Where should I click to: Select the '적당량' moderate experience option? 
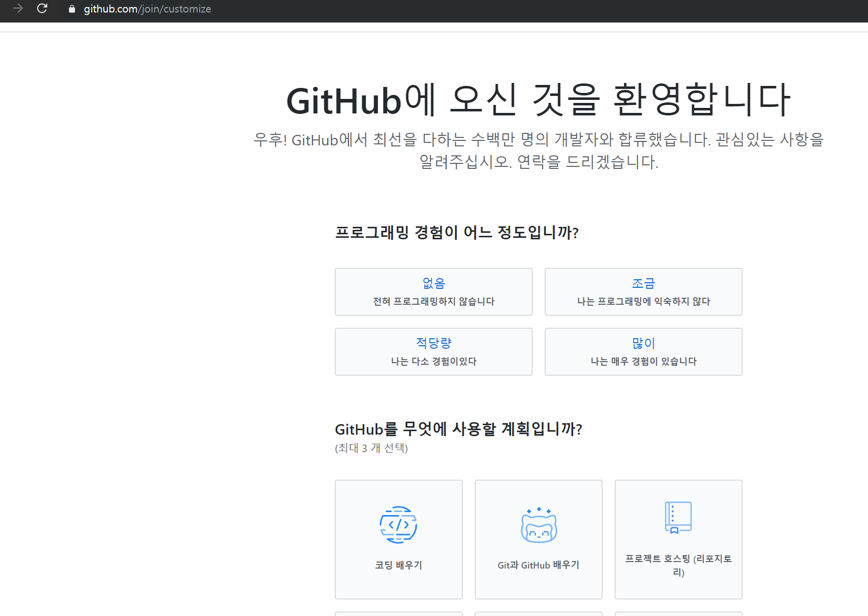point(434,352)
